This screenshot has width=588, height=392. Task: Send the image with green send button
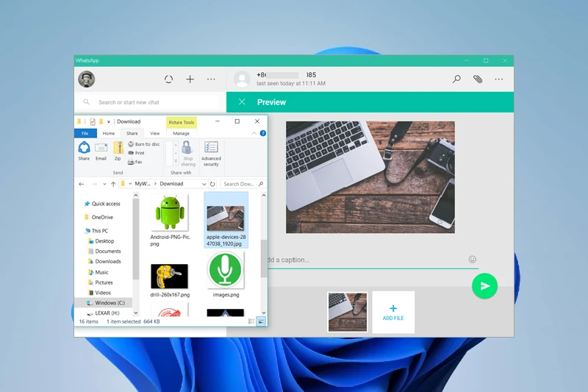point(484,286)
